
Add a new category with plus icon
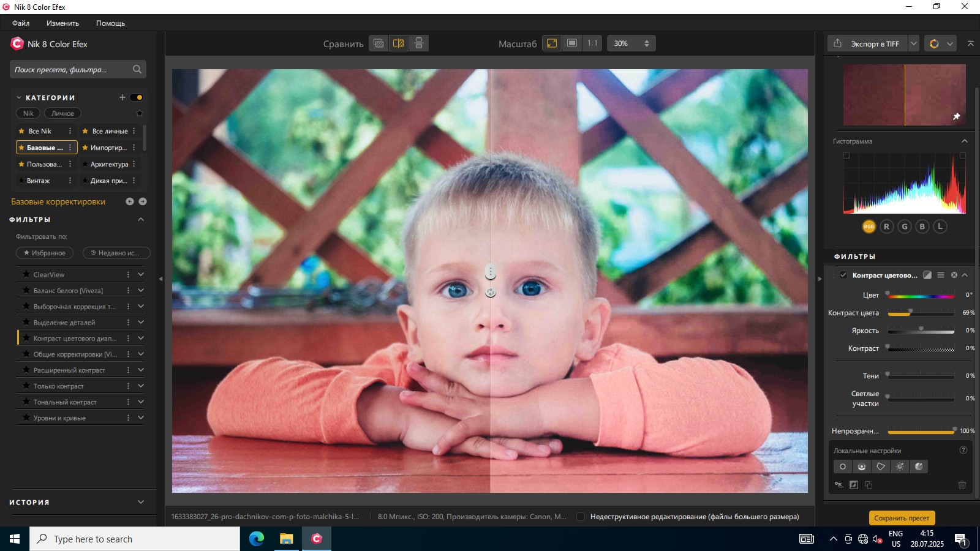(x=123, y=97)
